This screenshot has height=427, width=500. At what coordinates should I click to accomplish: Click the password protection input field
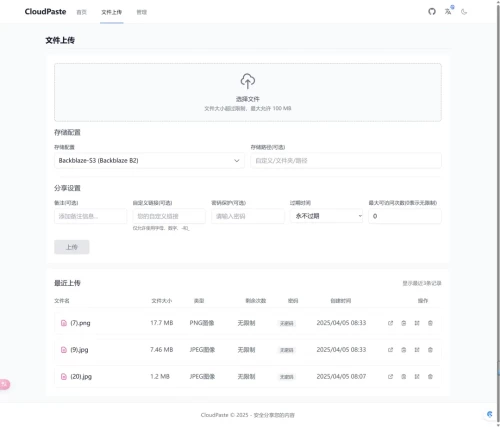248,216
